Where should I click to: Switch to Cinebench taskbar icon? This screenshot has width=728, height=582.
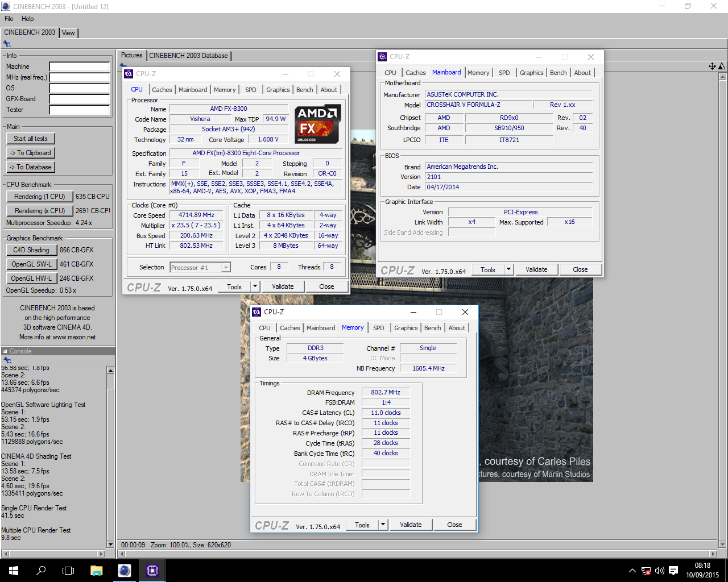(125, 571)
